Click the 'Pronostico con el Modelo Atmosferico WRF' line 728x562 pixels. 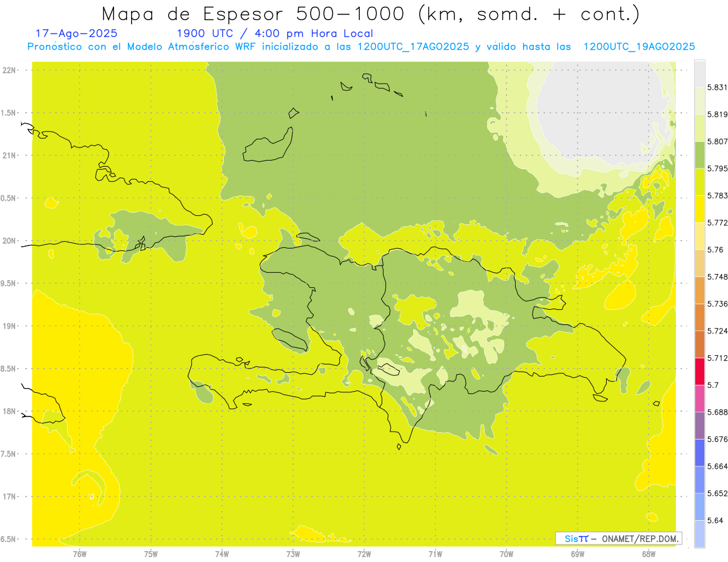(x=361, y=47)
